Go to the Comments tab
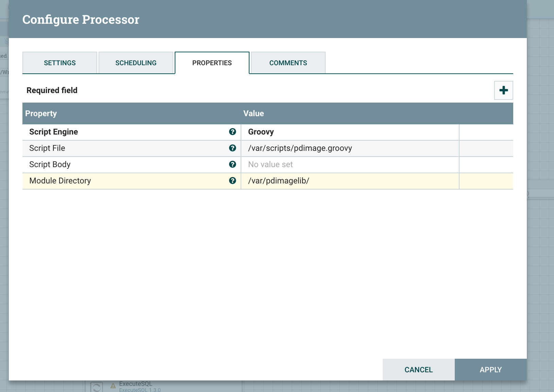The image size is (554, 392). [288, 63]
